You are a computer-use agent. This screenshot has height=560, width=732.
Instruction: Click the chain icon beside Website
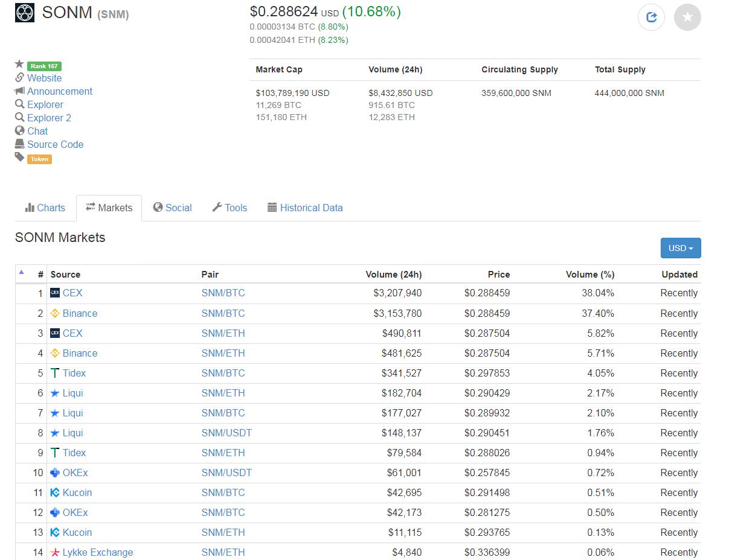pos(20,77)
